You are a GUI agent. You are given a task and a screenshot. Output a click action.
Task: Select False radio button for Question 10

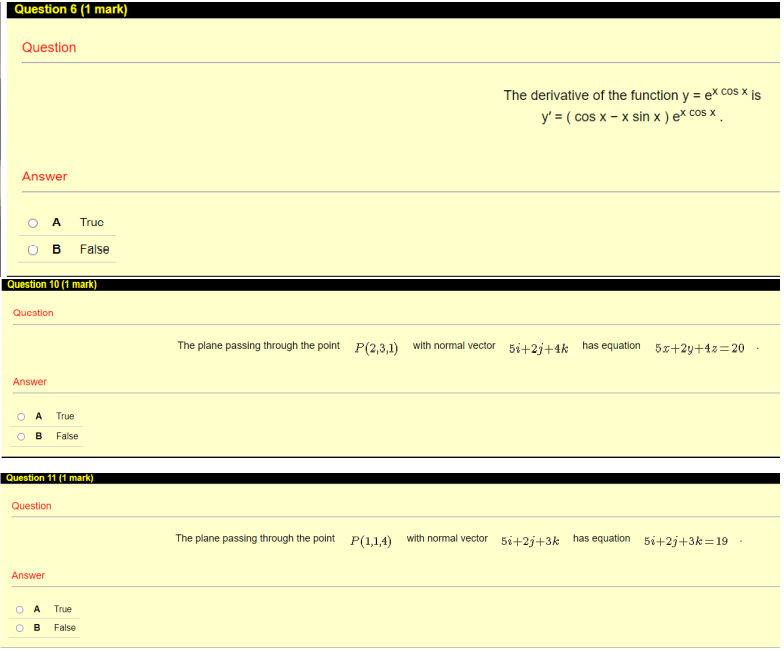21,436
